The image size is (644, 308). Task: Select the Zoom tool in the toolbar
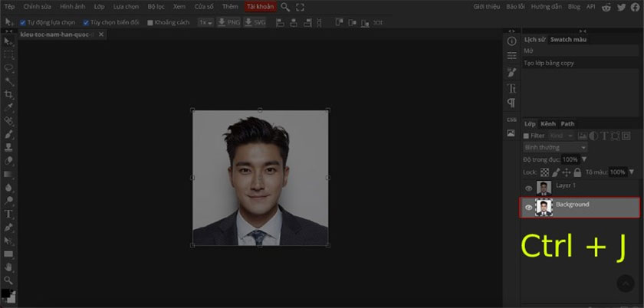(x=9, y=280)
